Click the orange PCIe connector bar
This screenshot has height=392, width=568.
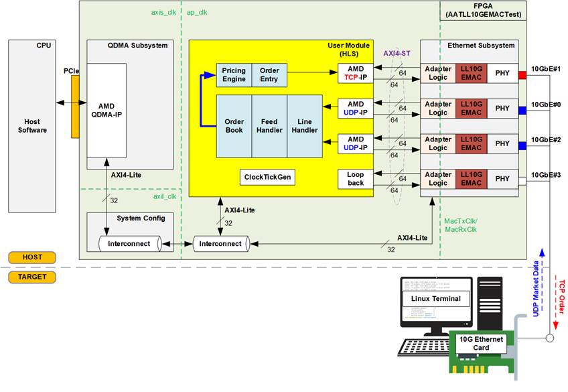[x=75, y=107]
